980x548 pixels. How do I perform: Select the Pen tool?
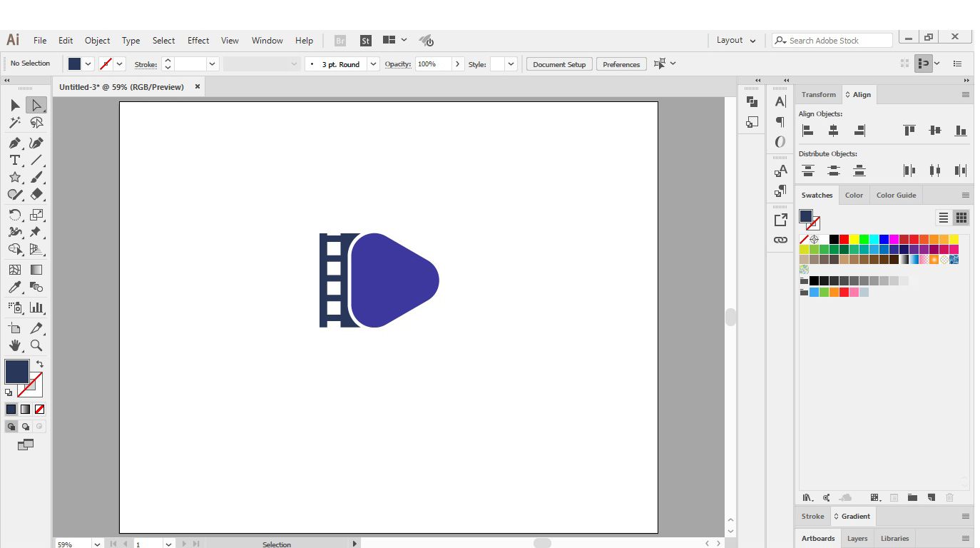[15, 143]
